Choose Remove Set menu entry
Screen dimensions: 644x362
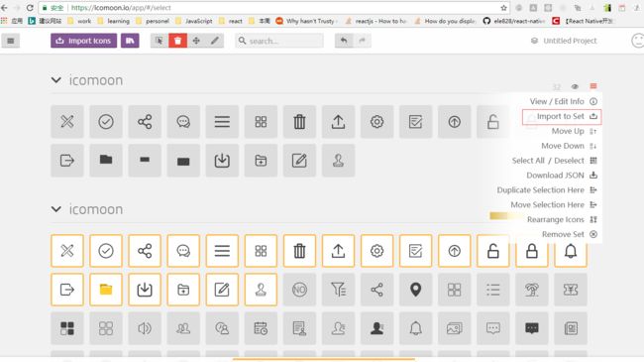[x=570, y=234]
